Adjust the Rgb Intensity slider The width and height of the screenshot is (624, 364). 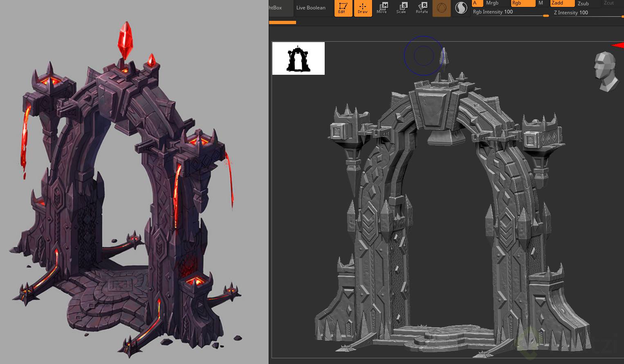coord(511,12)
